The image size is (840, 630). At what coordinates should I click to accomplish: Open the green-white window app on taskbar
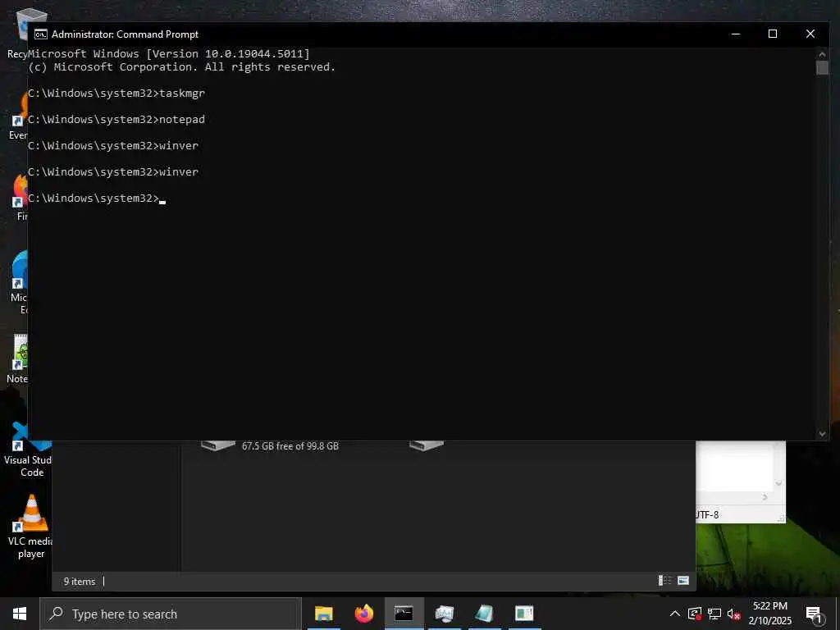click(524, 614)
